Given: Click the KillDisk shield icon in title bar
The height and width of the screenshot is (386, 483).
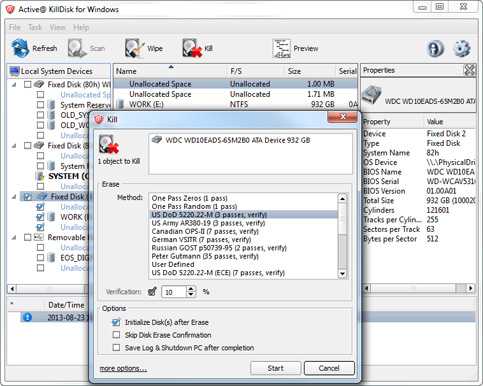Looking at the screenshot, I should point(10,9).
